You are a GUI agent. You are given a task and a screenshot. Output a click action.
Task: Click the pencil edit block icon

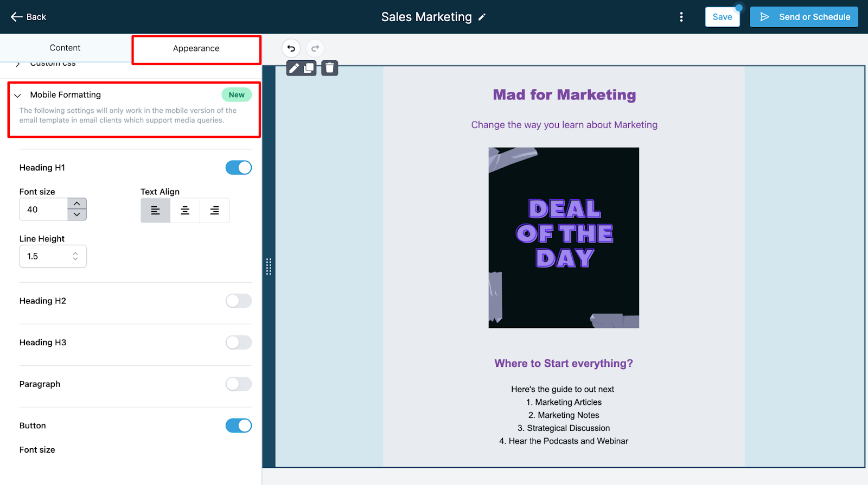click(x=294, y=68)
